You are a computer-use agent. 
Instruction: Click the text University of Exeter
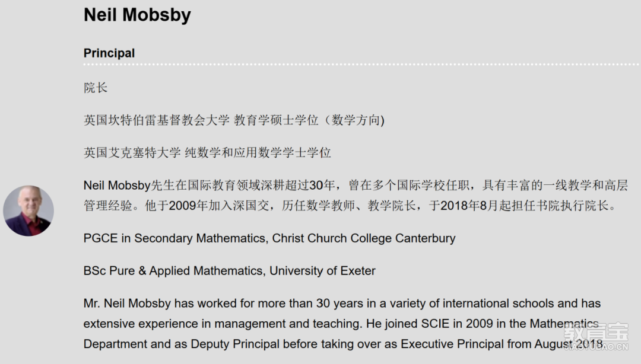click(322, 271)
